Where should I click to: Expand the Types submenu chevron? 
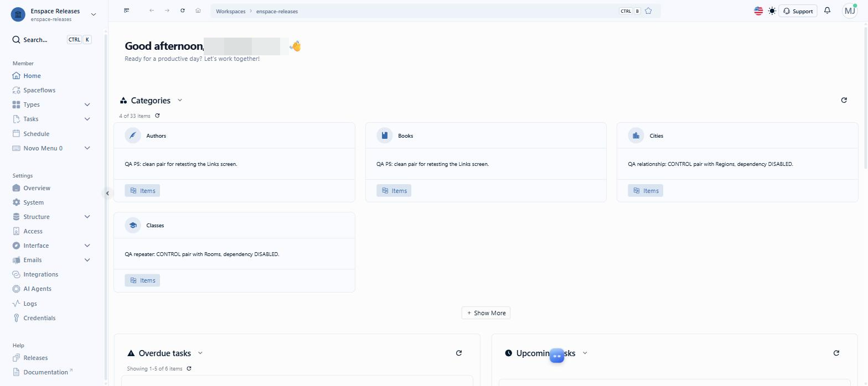click(87, 105)
